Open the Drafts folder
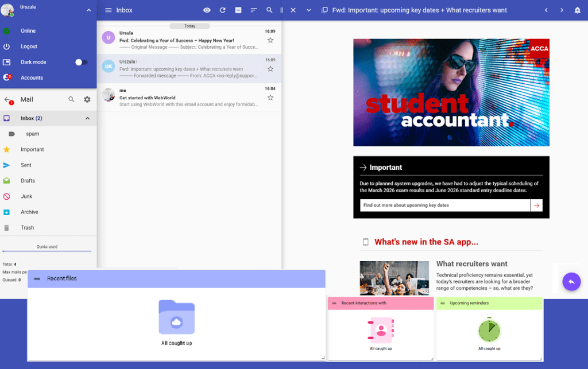The height and width of the screenshot is (369, 588). click(x=28, y=181)
